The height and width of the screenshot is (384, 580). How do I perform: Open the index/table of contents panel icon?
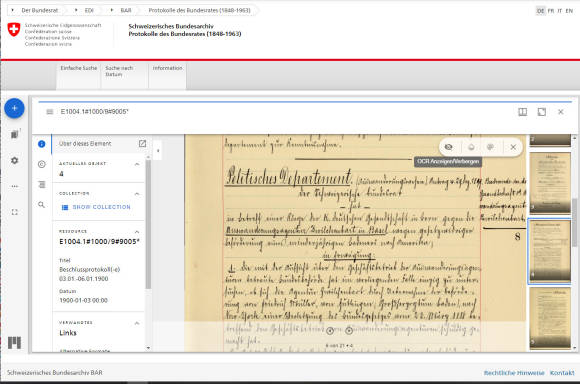coord(41,184)
